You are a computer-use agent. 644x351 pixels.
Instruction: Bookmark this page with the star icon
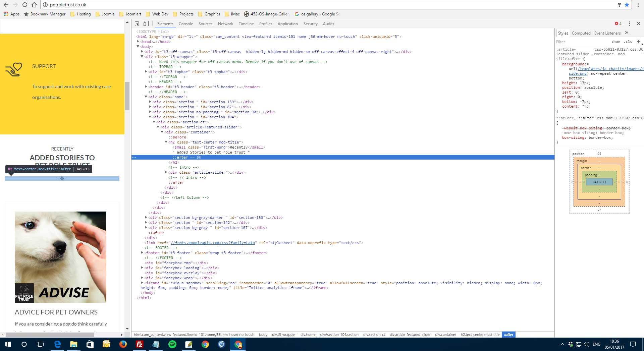coord(627,5)
